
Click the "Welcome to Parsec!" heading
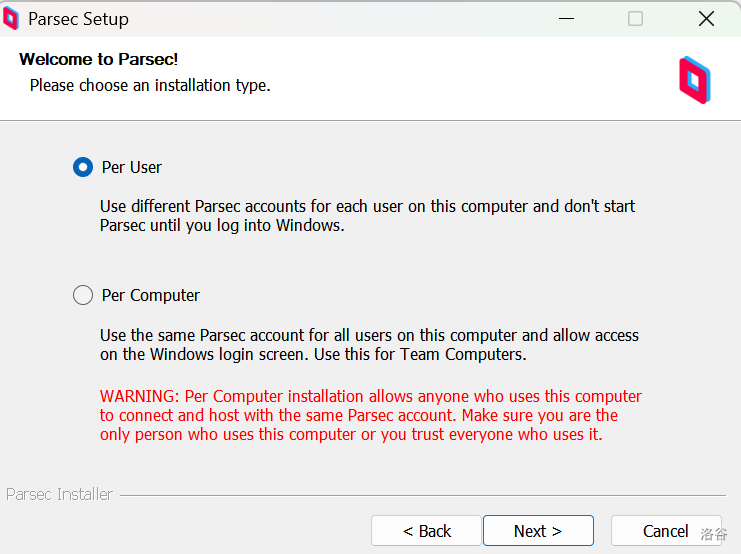[98, 60]
